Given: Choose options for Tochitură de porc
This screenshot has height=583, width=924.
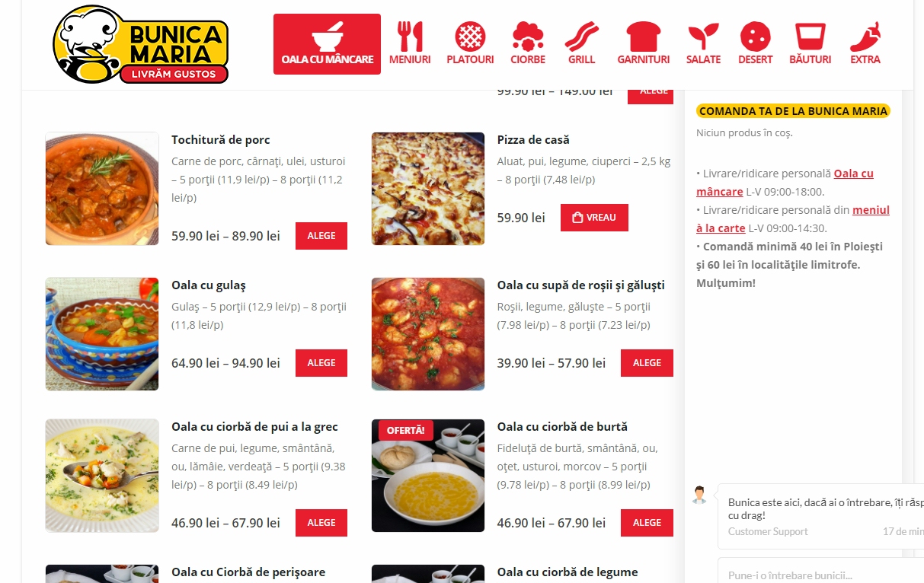Looking at the screenshot, I should click(x=321, y=236).
